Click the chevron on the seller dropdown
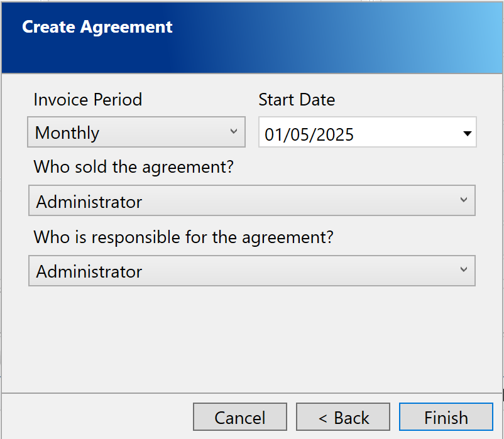504x439 pixels. (x=464, y=200)
